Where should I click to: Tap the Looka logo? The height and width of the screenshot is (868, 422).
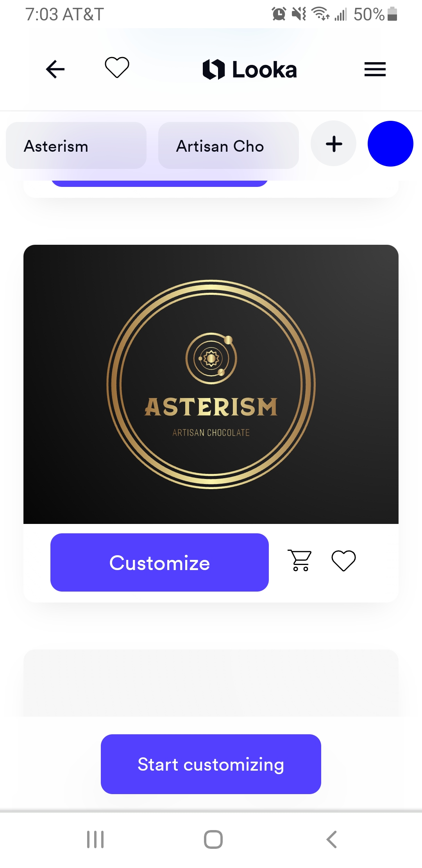(x=250, y=70)
